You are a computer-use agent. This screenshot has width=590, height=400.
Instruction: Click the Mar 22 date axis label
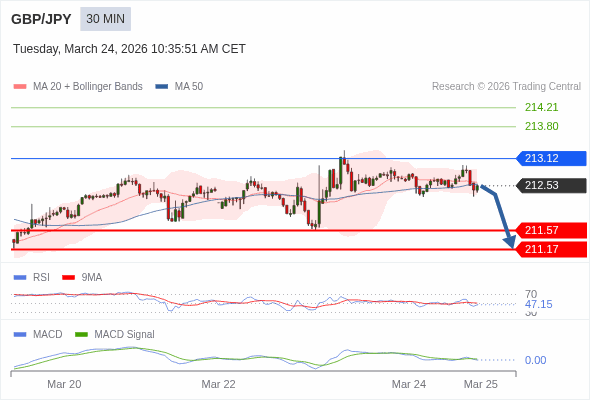(219, 384)
